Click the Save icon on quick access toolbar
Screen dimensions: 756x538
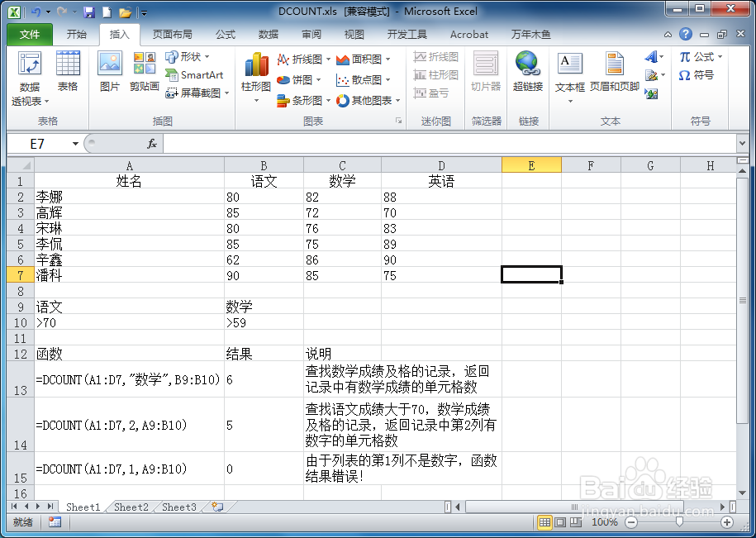[89, 11]
